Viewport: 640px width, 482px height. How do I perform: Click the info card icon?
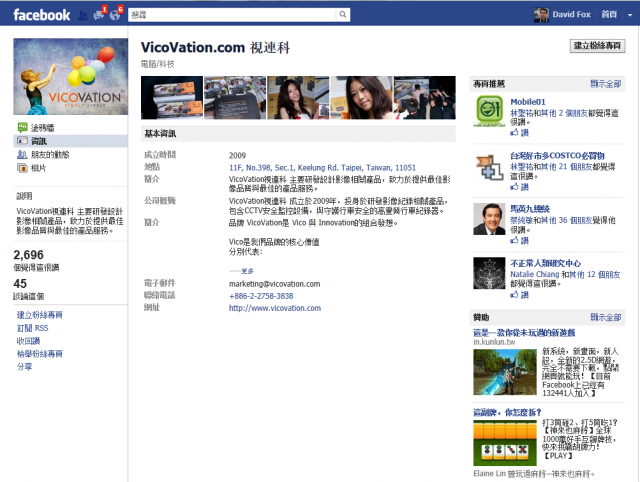[x=22, y=141]
